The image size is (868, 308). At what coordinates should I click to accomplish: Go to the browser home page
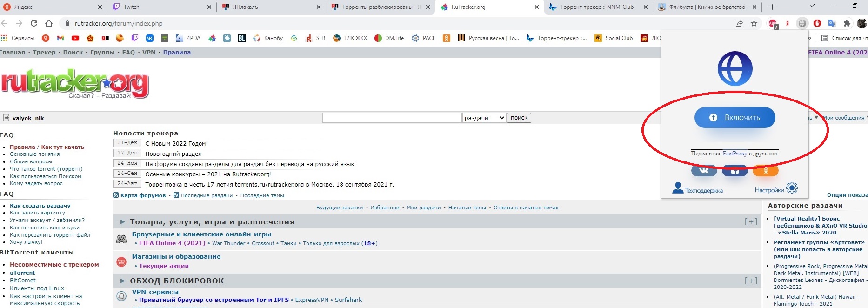pos(49,23)
